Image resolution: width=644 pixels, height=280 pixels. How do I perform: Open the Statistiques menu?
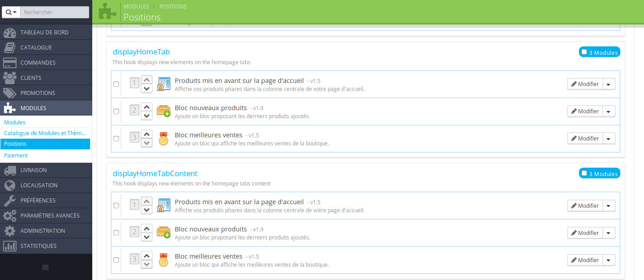tap(46, 246)
